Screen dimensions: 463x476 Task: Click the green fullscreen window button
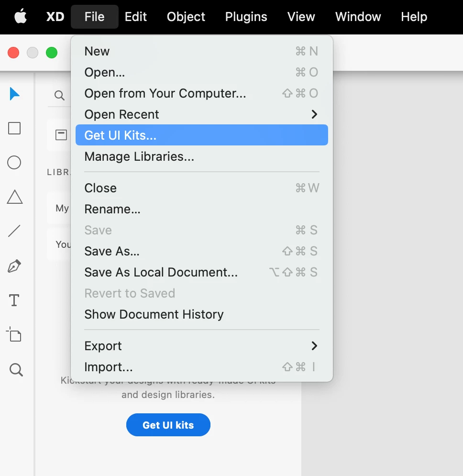(x=52, y=53)
